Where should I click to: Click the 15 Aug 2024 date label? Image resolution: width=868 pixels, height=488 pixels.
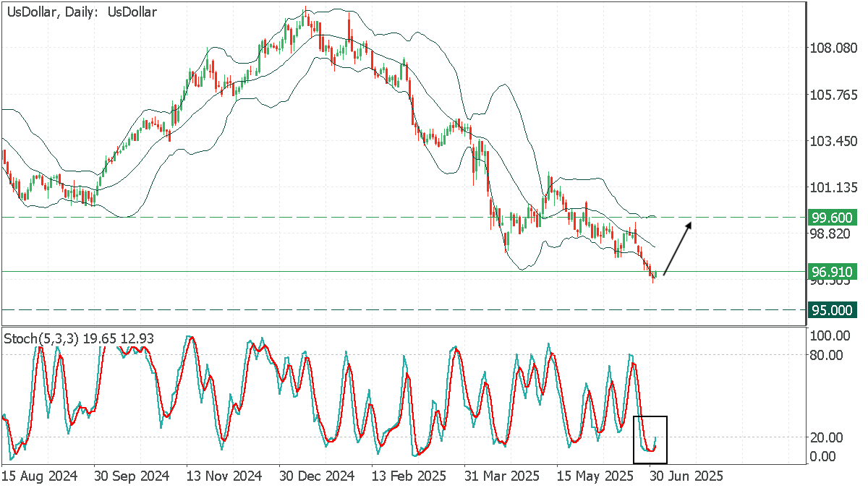(x=39, y=476)
